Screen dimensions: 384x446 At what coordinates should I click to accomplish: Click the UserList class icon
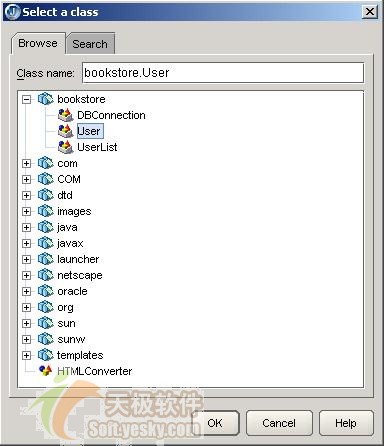[x=65, y=147]
